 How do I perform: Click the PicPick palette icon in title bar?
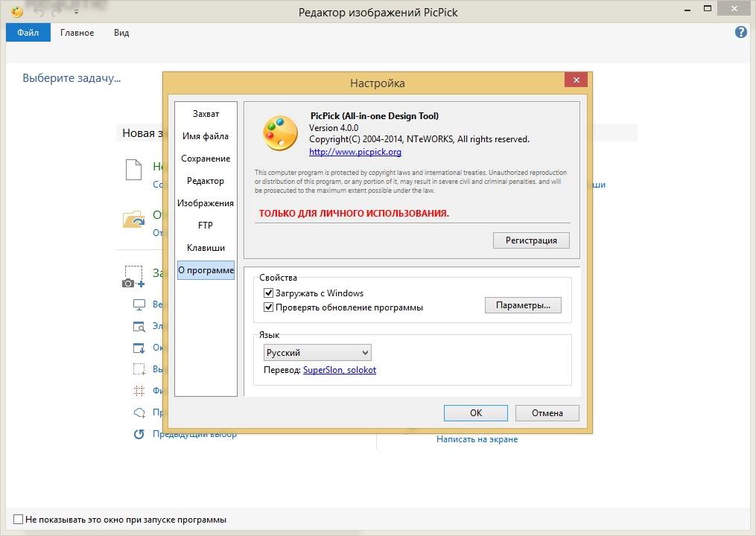[x=17, y=11]
